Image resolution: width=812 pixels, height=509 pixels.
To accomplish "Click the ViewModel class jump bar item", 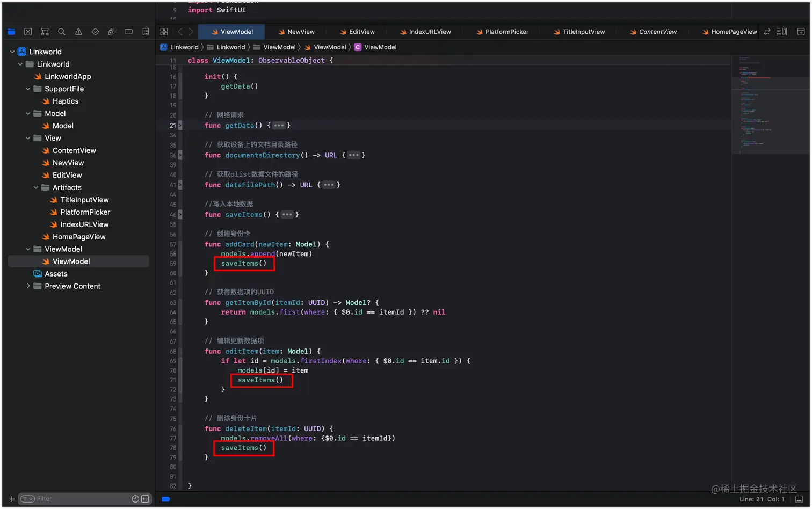I will pyautogui.click(x=375, y=47).
